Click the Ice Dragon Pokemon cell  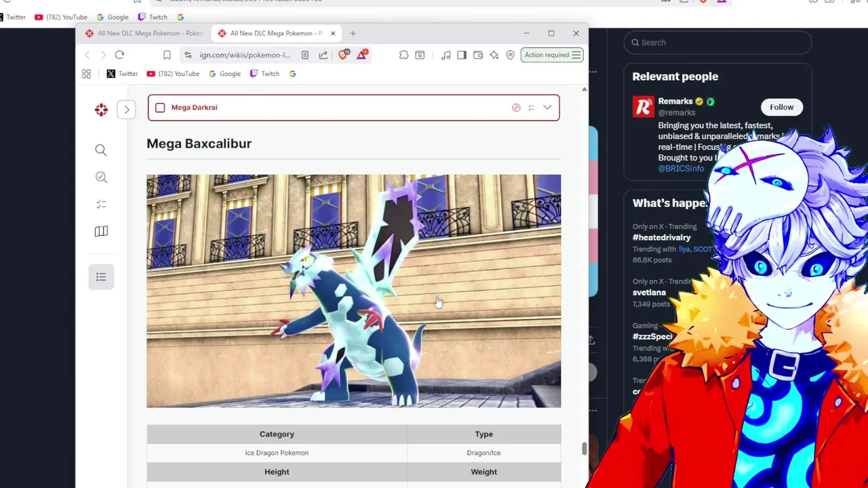coord(277,453)
